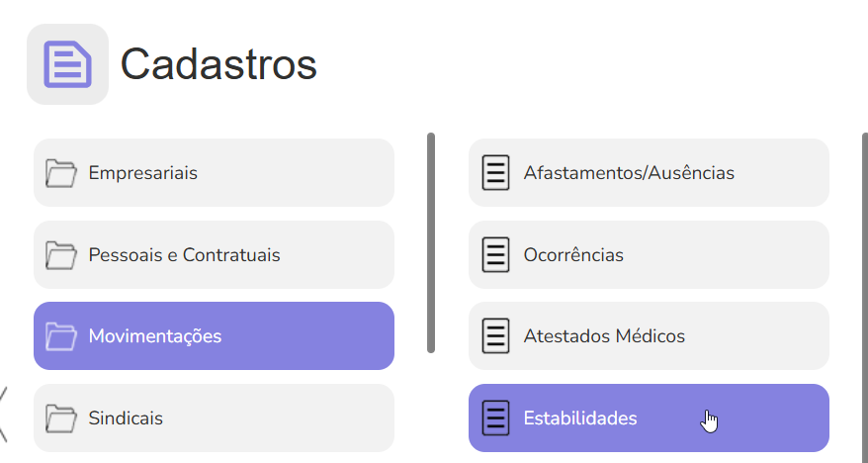Open the Empresariais category

tap(143, 173)
